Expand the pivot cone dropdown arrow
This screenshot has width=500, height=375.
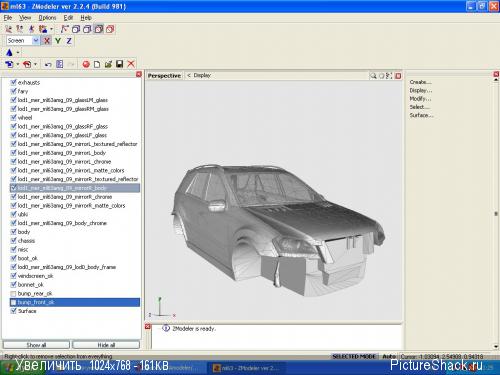click(18, 52)
